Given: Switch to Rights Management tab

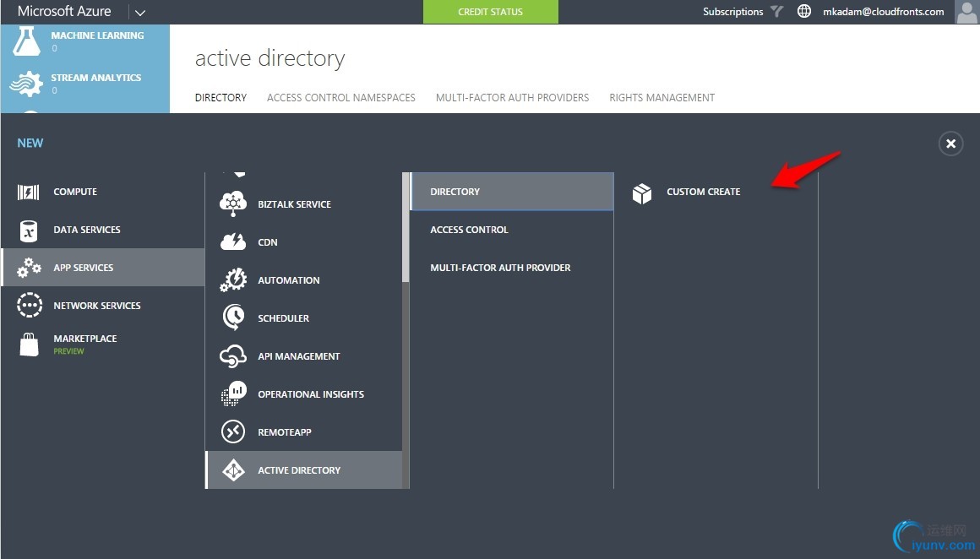Looking at the screenshot, I should click(661, 97).
